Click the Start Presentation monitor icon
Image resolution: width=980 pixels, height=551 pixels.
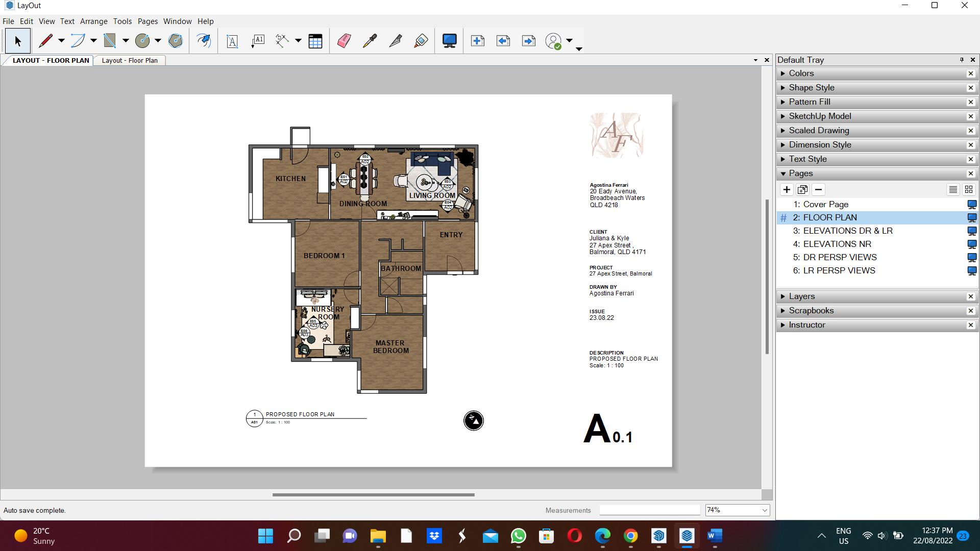coord(449,41)
